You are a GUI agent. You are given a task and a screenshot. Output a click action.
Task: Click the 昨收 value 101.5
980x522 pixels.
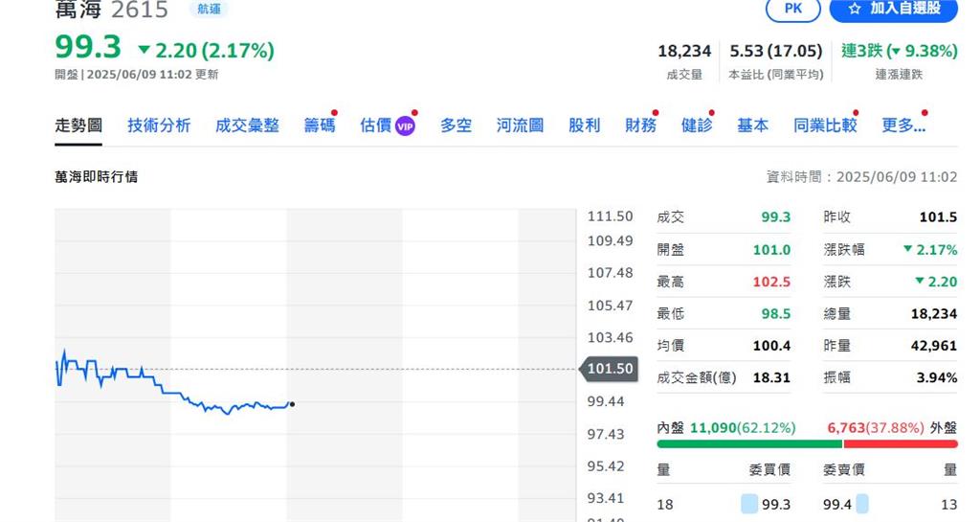tap(938, 217)
